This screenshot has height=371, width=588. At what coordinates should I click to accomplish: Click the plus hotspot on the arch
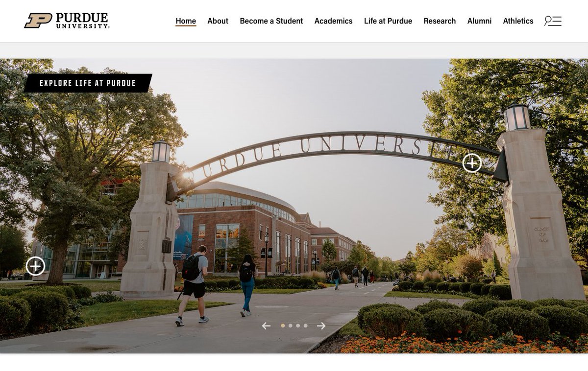coord(472,163)
